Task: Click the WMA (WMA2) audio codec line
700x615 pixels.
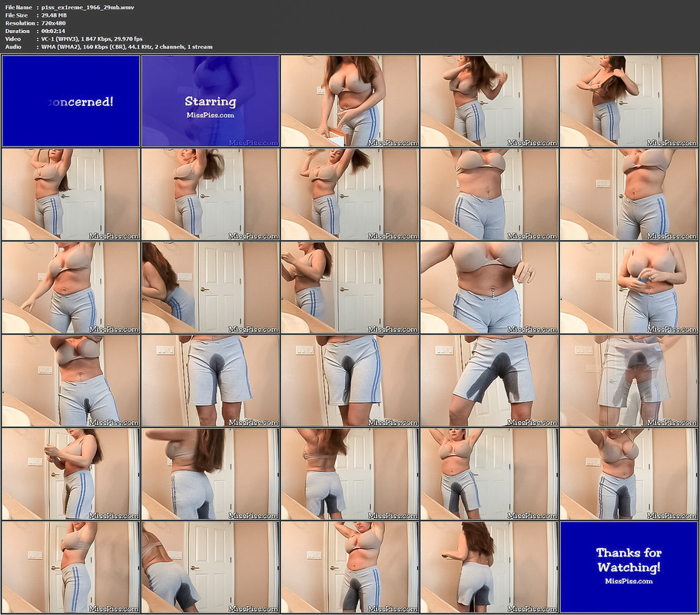Action: click(128, 47)
